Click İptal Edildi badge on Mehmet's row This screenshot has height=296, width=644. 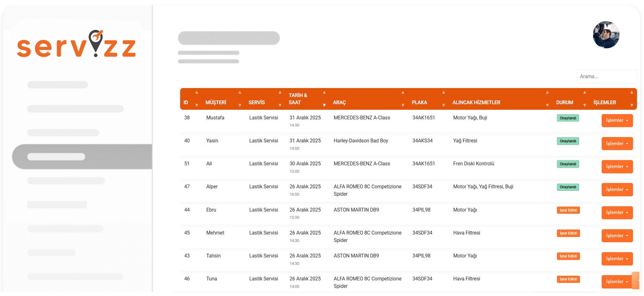point(568,233)
